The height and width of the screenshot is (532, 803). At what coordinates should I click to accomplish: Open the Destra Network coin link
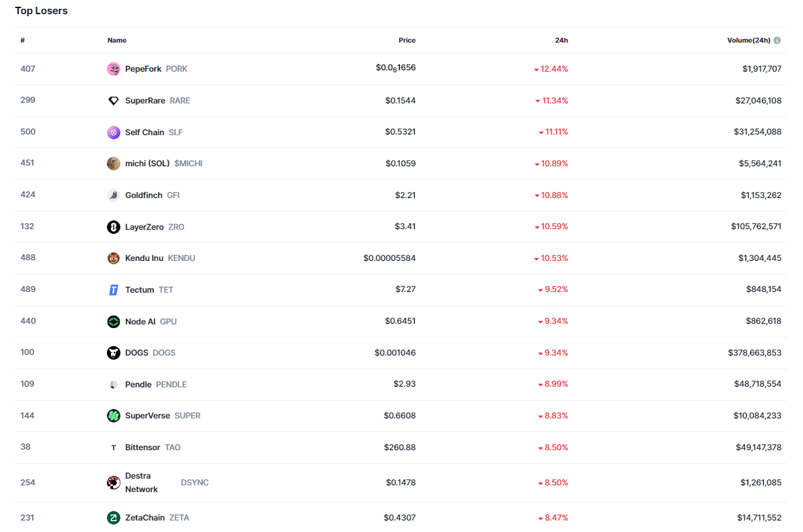[x=141, y=483]
